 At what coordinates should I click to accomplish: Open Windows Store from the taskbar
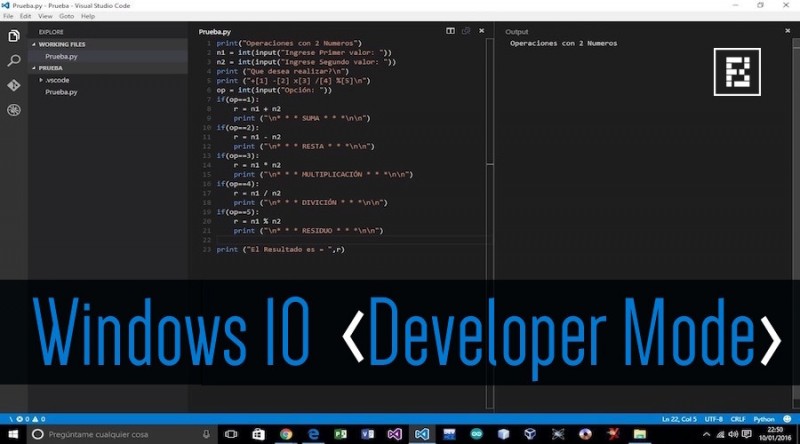(x=259, y=434)
